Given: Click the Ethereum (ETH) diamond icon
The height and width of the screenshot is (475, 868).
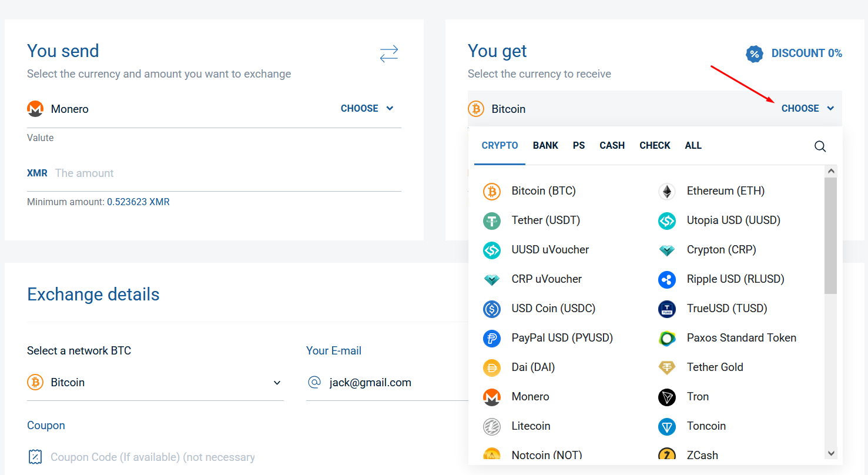Looking at the screenshot, I should click(666, 191).
